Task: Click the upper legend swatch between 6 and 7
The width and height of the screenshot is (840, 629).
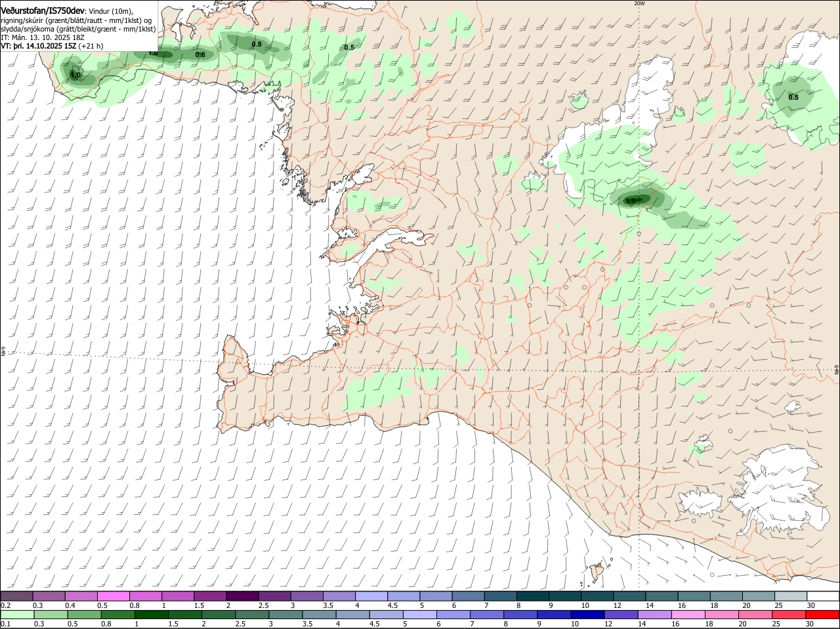Action: (469, 596)
